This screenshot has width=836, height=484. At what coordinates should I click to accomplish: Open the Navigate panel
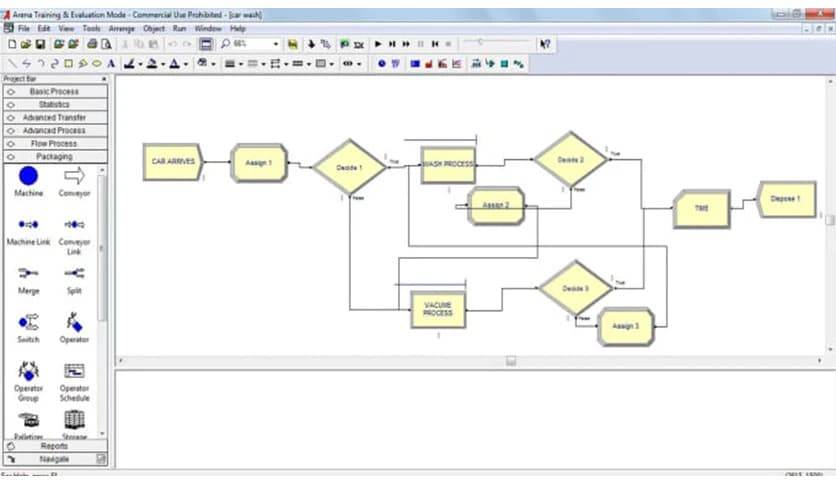pyautogui.click(x=55, y=459)
